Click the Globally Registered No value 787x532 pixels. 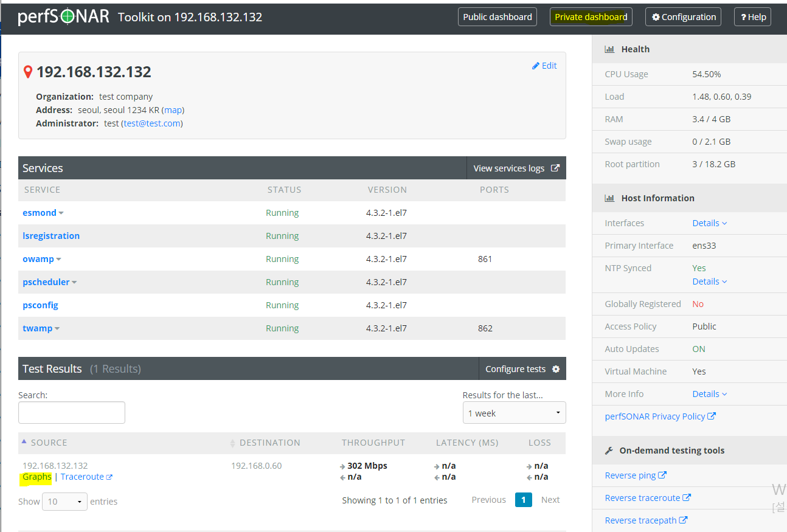pyautogui.click(x=698, y=304)
